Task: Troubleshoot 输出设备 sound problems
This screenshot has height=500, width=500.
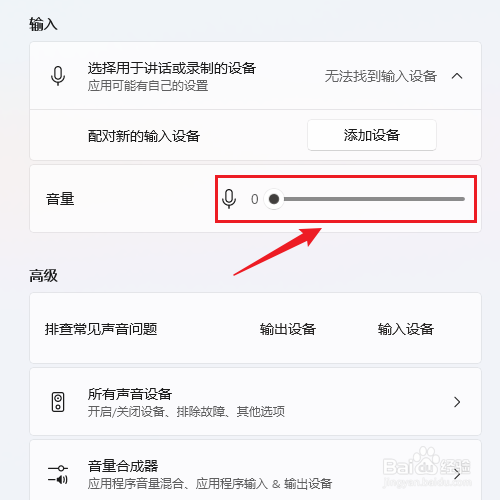Action: [288, 329]
